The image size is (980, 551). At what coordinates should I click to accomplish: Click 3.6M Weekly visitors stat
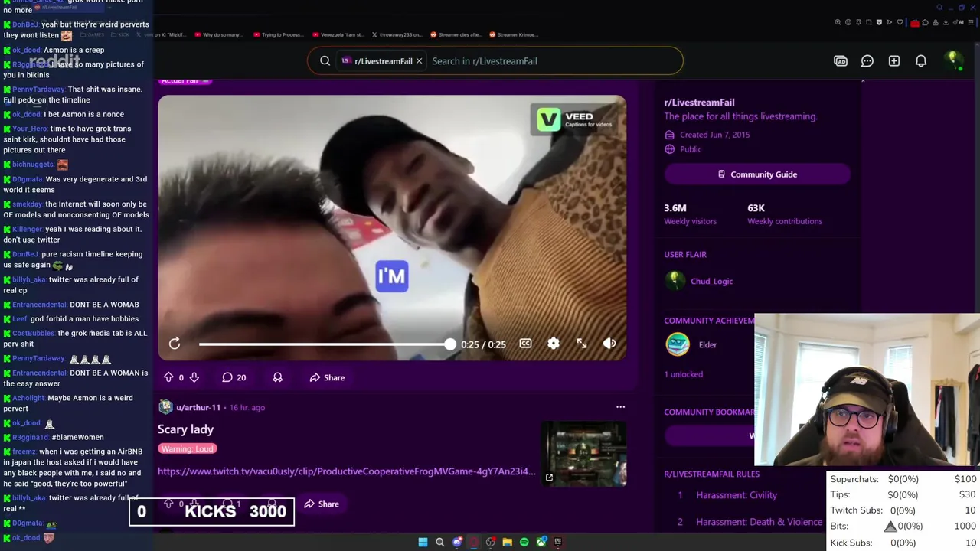tap(690, 214)
